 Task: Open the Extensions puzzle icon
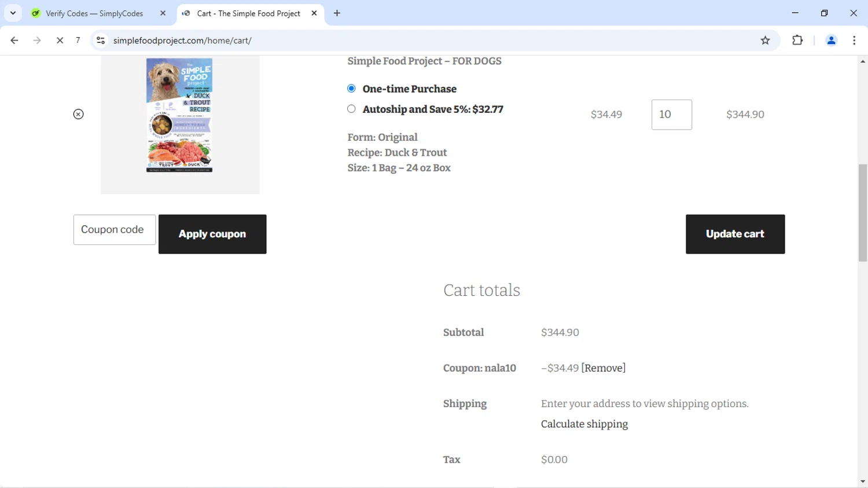pyautogui.click(x=797, y=41)
